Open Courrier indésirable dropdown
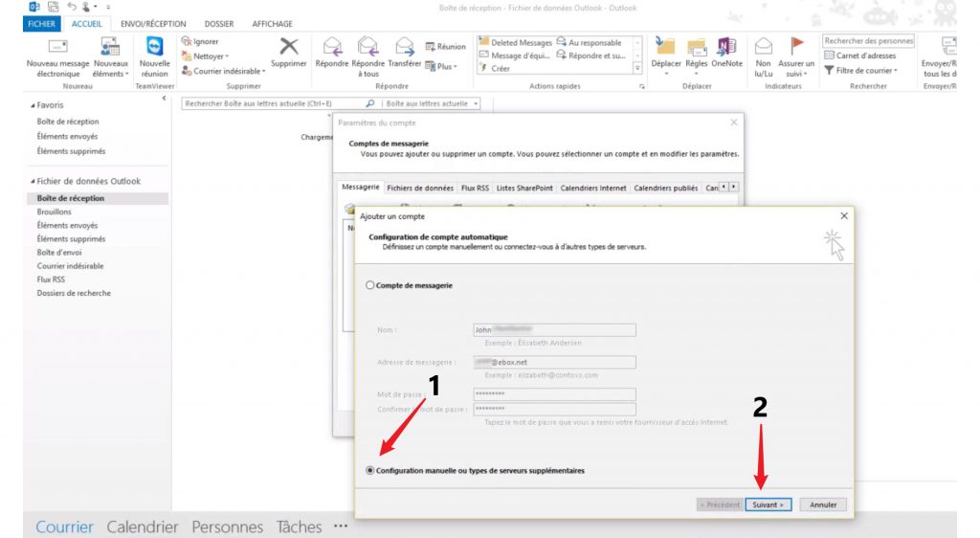980x538 pixels. [x=224, y=71]
